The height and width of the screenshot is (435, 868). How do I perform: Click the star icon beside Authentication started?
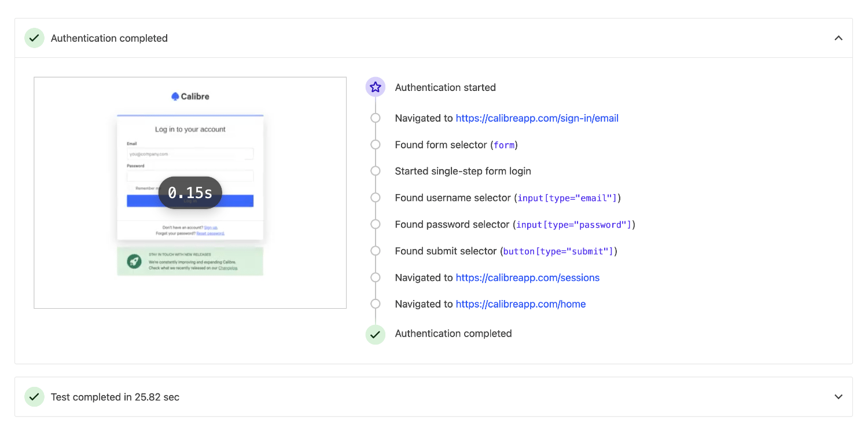tap(375, 86)
